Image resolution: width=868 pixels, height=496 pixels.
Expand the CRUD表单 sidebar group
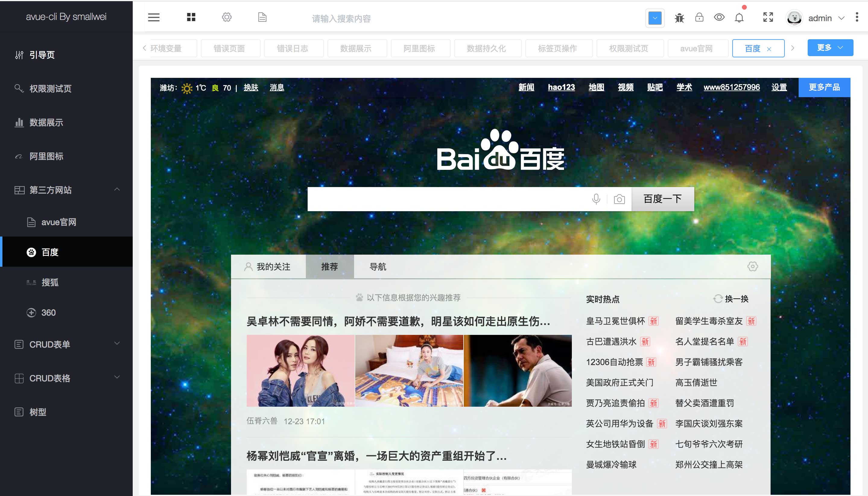pos(66,344)
